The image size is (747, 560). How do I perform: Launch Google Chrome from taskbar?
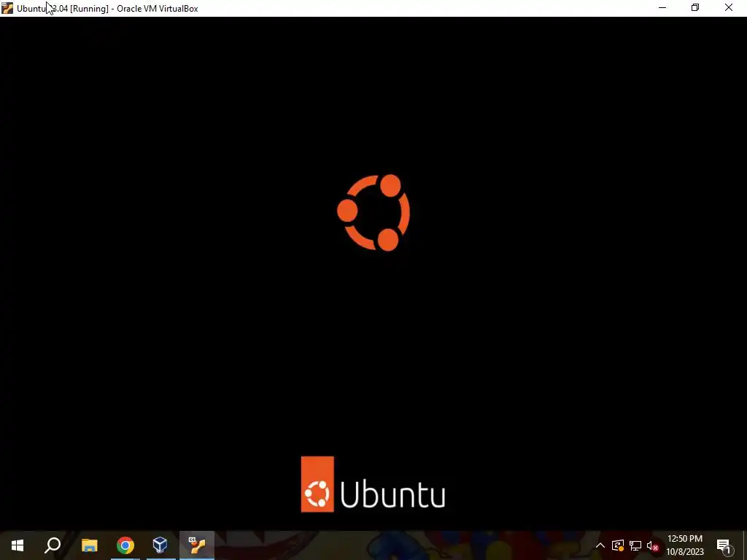[125, 545]
